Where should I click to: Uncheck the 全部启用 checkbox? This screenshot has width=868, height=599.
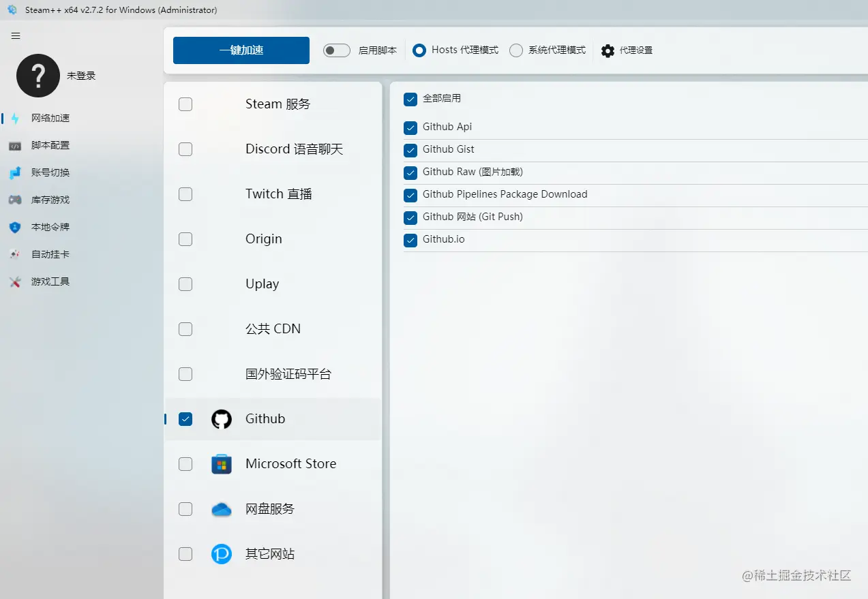coord(410,99)
